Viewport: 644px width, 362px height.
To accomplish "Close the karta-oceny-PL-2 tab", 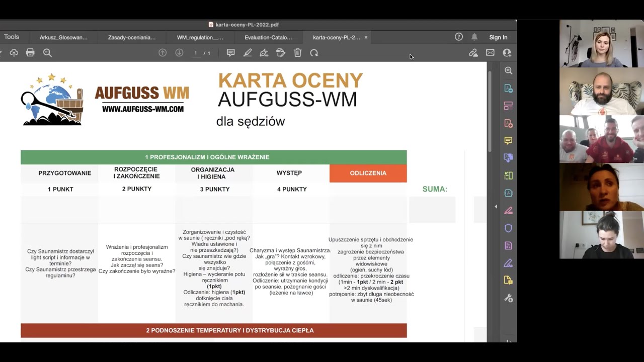I will tap(366, 37).
